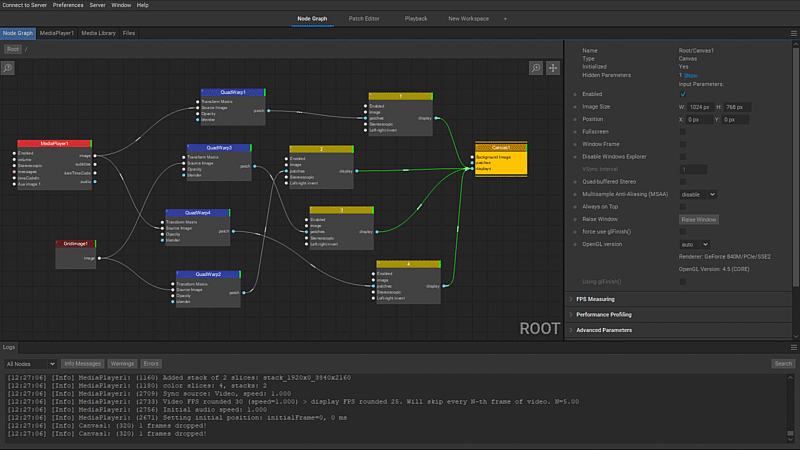The image size is (800, 450).
Task: Toggle the Window Frame checkbox
Action: pos(683,144)
